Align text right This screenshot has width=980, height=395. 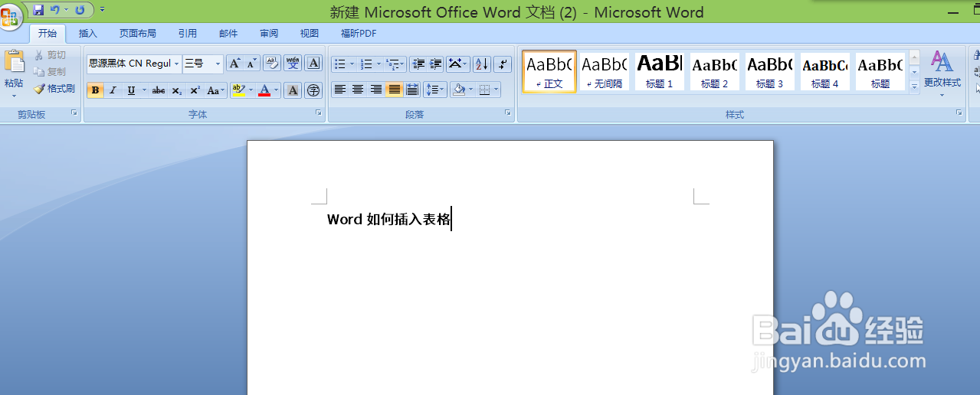coord(375,90)
